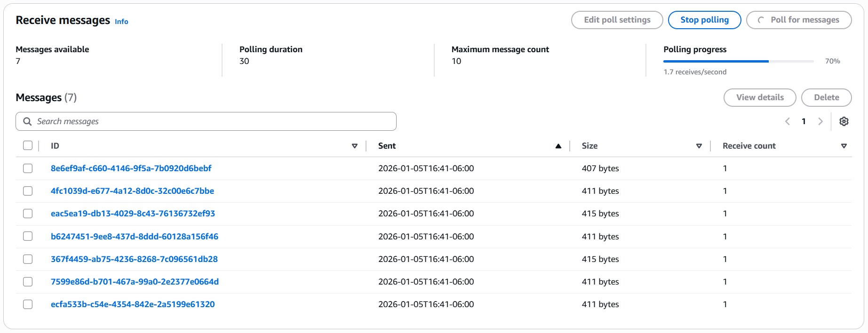Viewport: 868px width, 333px height.
Task: Click the Sent column header
Action: tap(387, 146)
